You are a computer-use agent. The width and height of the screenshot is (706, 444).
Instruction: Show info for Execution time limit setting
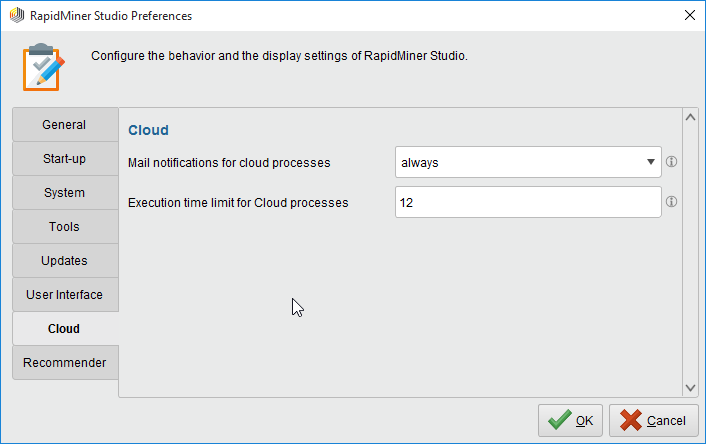[672, 202]
